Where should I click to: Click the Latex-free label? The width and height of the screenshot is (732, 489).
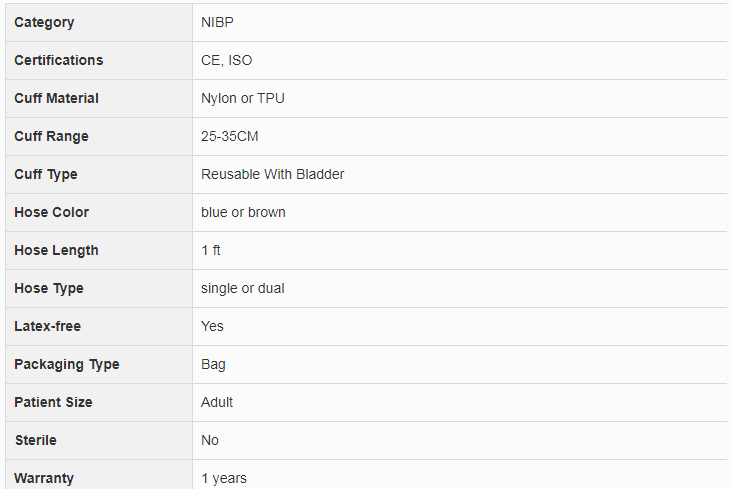47,326
